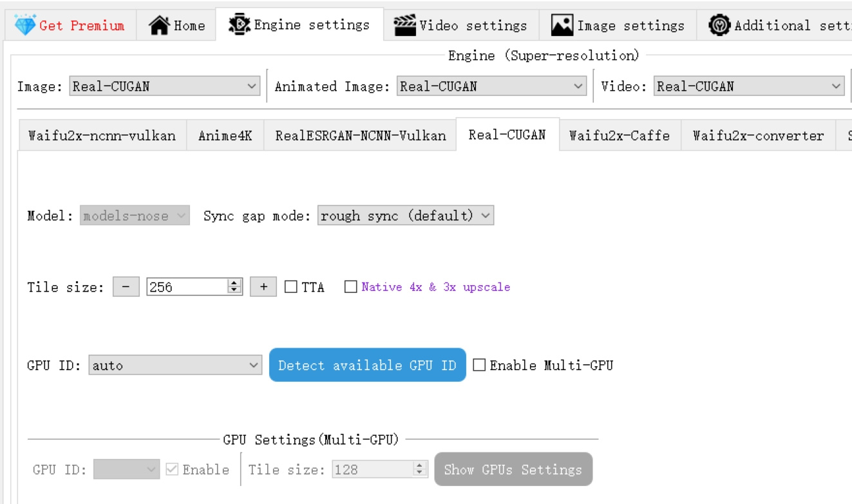This screenshot has width=852, height=504.
Task: Switch to the Waifu2x-ncnn-vulkan sub-tab
Action: coord(102,136)
